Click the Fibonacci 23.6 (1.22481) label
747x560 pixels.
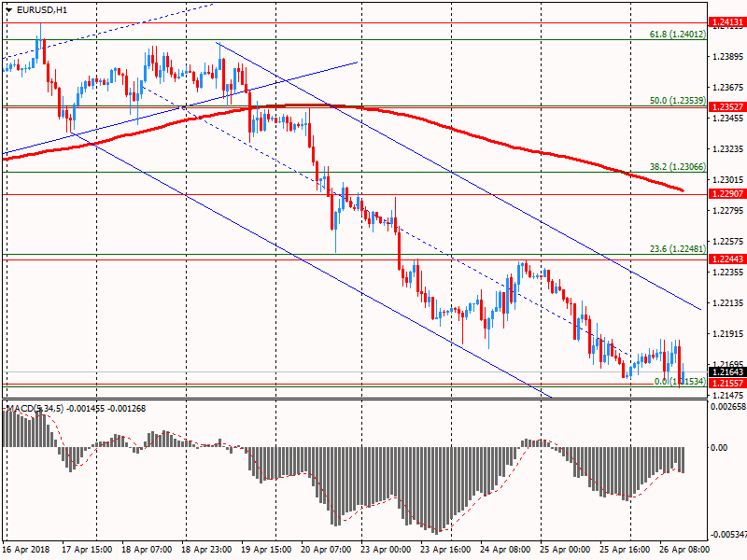[678, 249]
